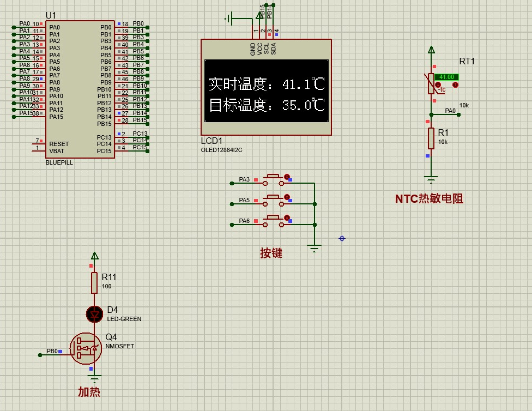Image resolution: width=532 pixels, height=411 pixels.
Task: Click the RESET pin on U1
Action: [59, 144]
